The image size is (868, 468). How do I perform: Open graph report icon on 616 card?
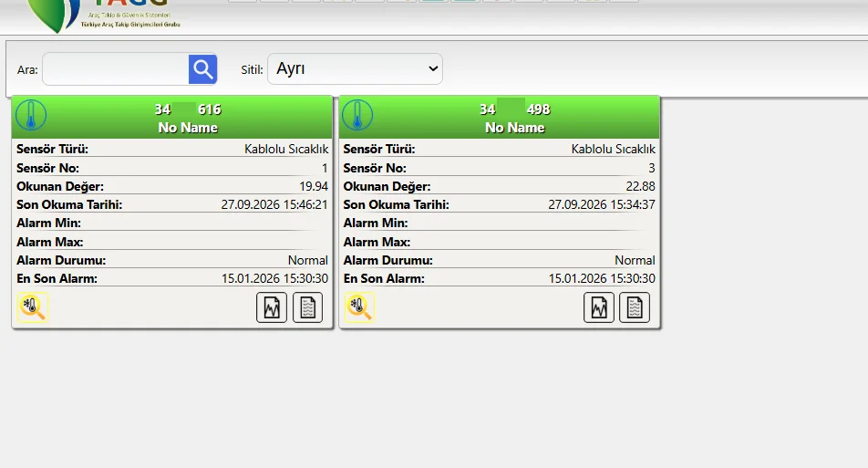click(x=272, y=307)
